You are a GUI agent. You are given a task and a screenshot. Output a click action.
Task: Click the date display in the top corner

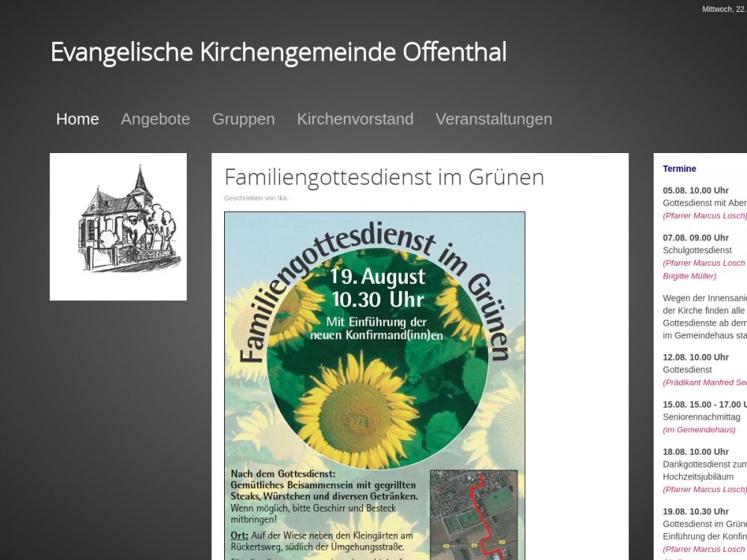click(x=723, y=9)
